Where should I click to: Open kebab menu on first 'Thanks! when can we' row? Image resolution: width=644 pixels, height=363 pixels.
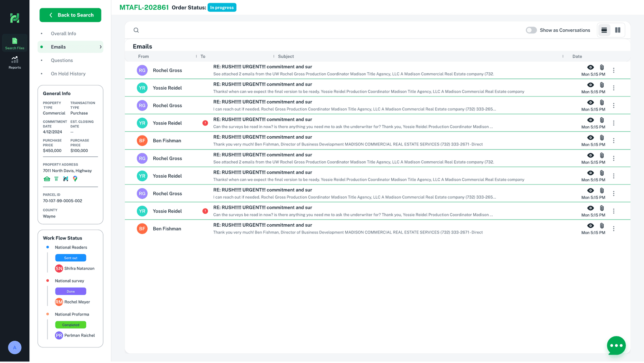tap(613, 88)
